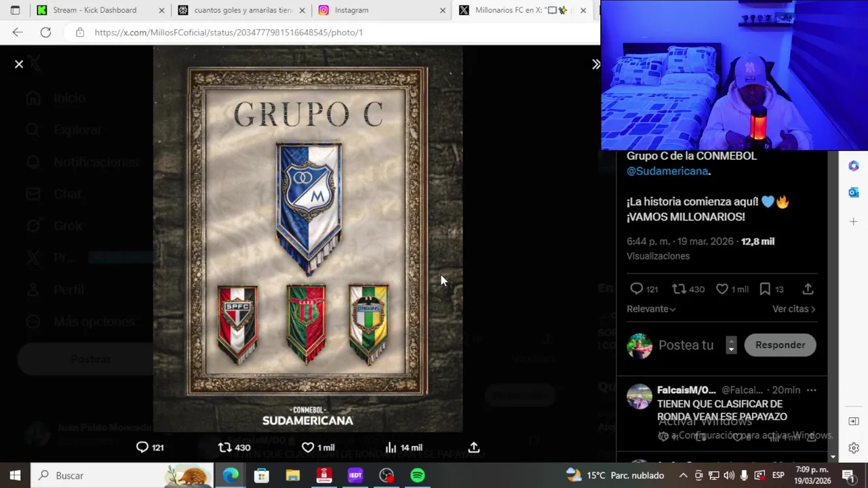
Task: Switch to cuantos goles y amarillas tab
Action: [x=243, y=10]
